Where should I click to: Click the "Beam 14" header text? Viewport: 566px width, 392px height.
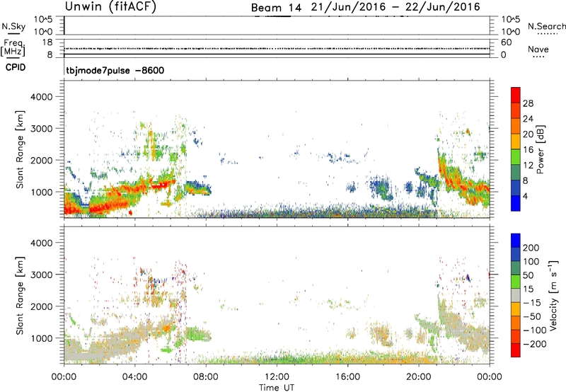pos(276,8)
